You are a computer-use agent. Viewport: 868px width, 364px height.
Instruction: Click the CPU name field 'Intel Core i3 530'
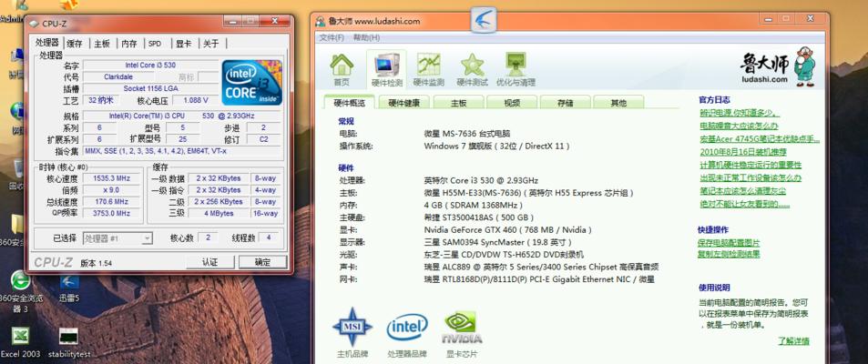point(150,66)
